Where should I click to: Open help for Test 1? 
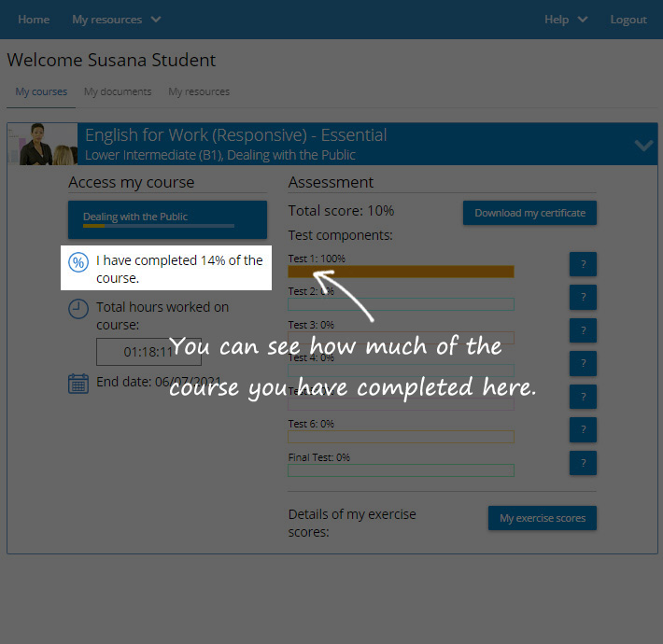pos(583,264)
